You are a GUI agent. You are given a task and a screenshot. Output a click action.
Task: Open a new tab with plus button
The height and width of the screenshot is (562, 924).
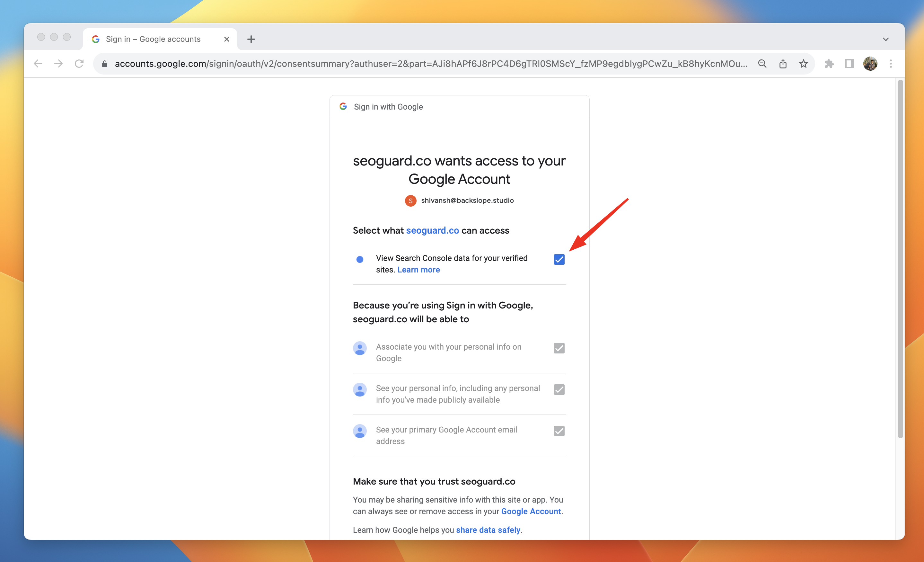point(251,39)
